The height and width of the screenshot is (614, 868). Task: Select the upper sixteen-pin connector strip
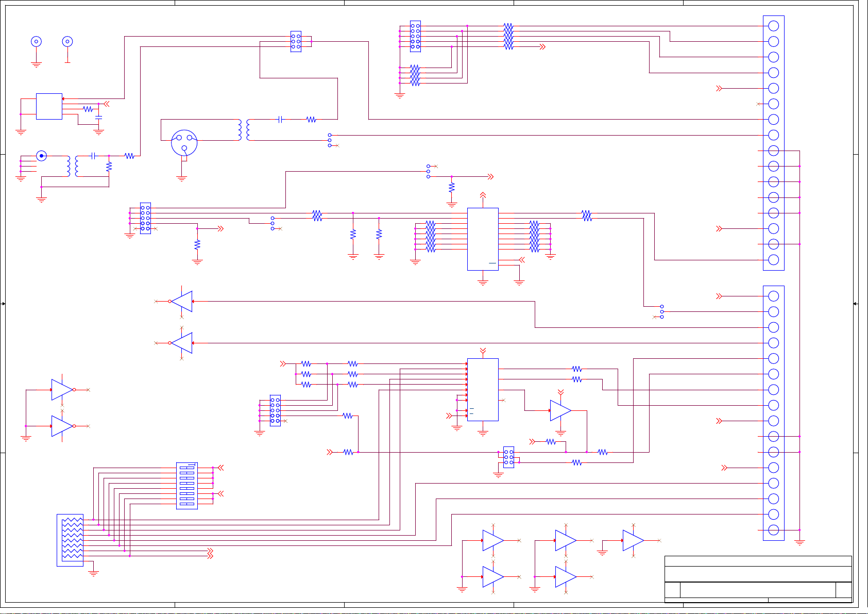click(773, 143)
